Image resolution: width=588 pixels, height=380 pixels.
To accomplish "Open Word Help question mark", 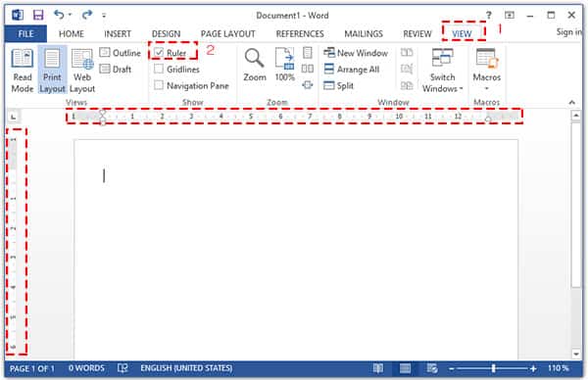I will point(489,16).
